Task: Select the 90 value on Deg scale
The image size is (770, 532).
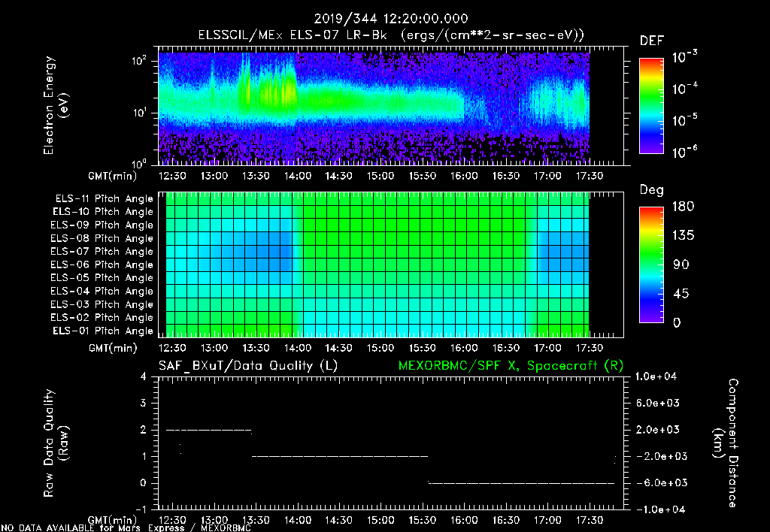Action: tap(681, 264)
